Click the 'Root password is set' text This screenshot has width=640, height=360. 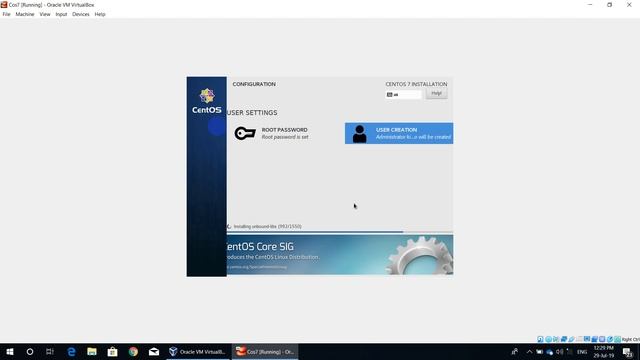tap(285, 137)
